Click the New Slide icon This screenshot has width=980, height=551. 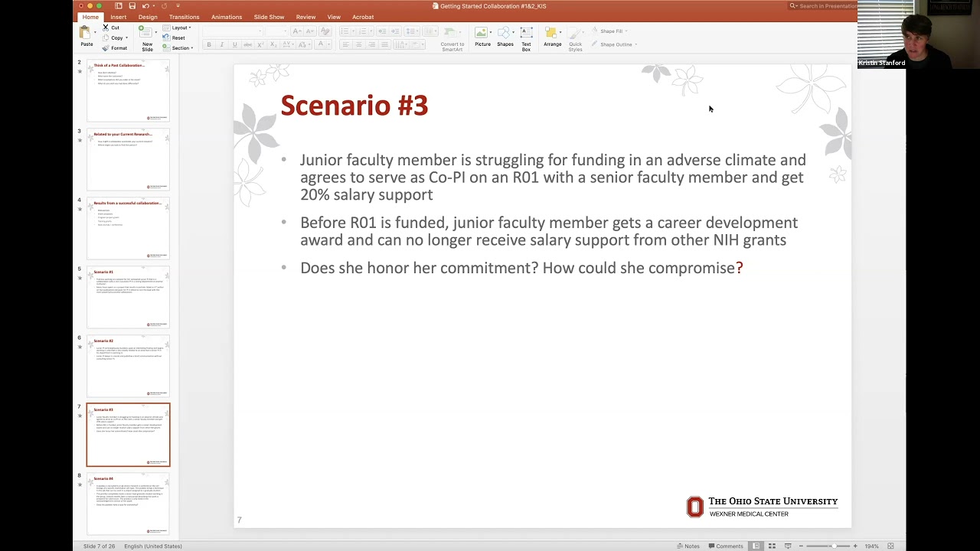pos(145,33)
